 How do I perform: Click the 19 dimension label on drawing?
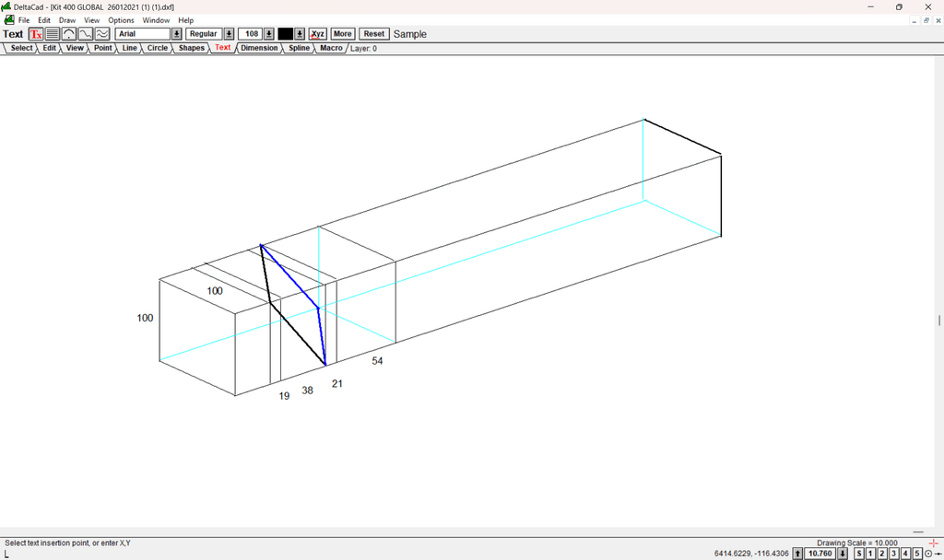coord(284,396)
